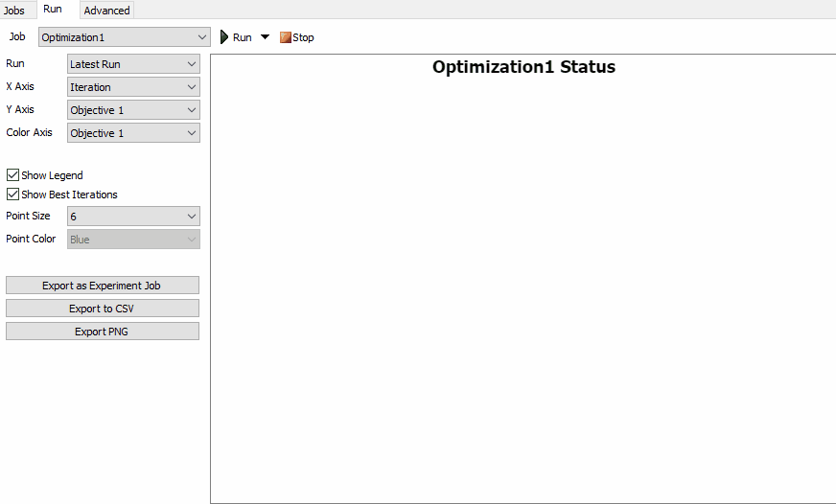Open the Job dropdown showing Optimization1
This screenshot has width=836, height=504.
coord(125,37)
